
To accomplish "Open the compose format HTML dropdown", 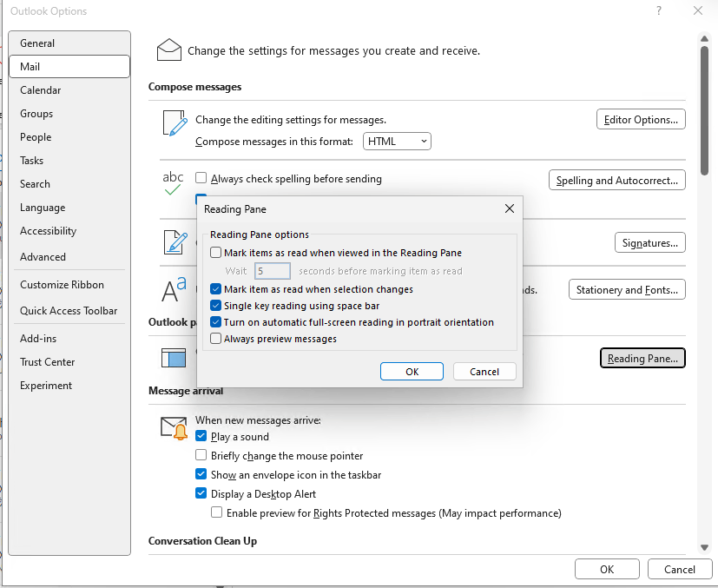I will point(397,141).
